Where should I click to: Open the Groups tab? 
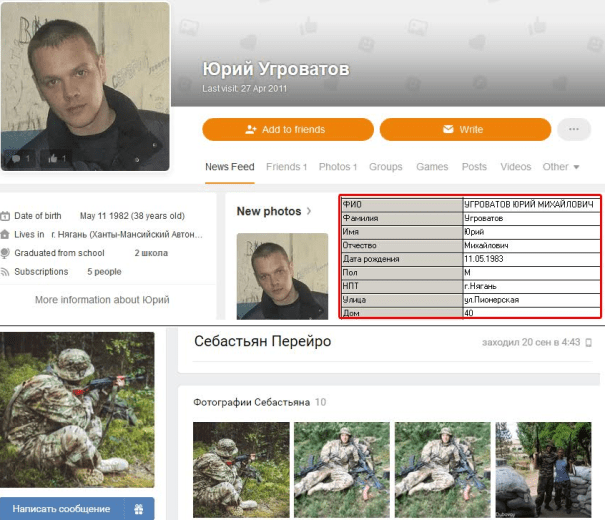pos(386,167)
